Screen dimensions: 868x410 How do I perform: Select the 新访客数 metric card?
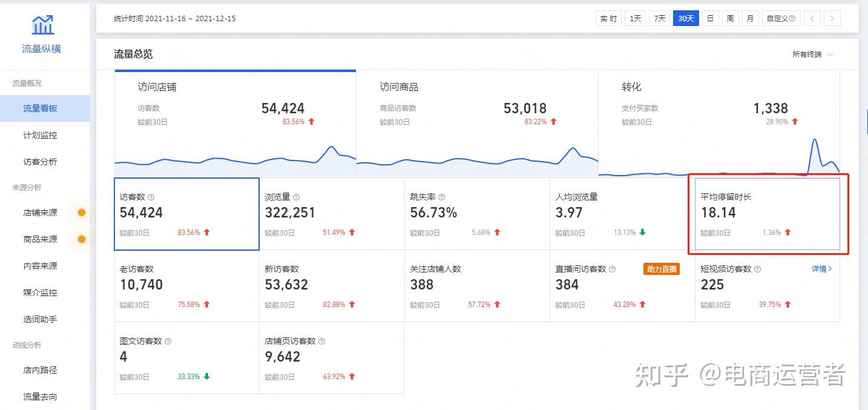point(332,286)
